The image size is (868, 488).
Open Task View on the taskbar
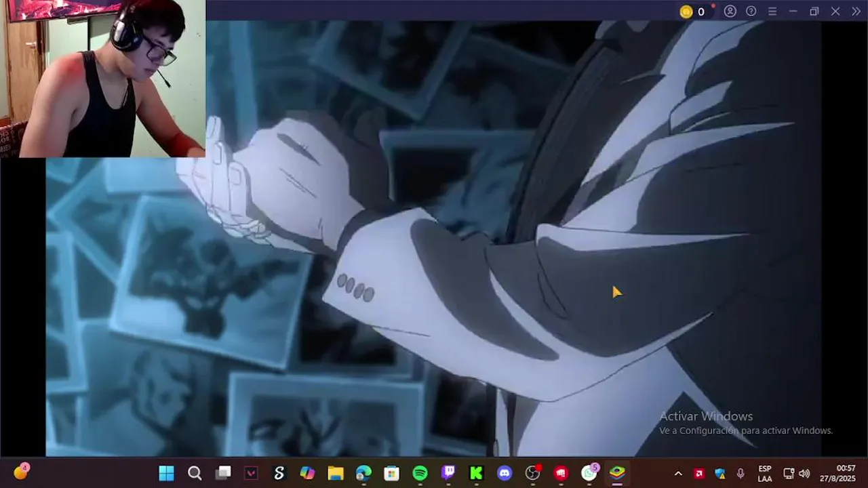(223, 473)
